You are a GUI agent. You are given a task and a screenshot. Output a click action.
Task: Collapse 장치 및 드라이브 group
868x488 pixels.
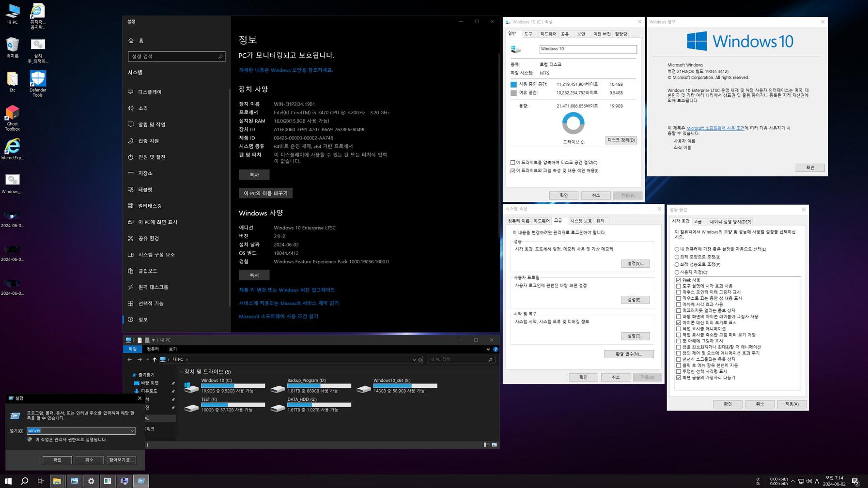(x=181, y=372)
